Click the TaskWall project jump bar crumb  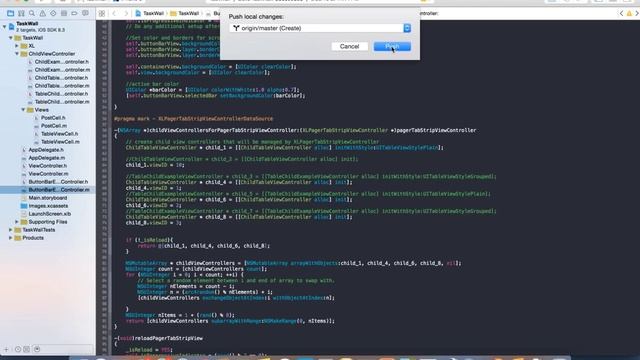[x=149, y=13]
